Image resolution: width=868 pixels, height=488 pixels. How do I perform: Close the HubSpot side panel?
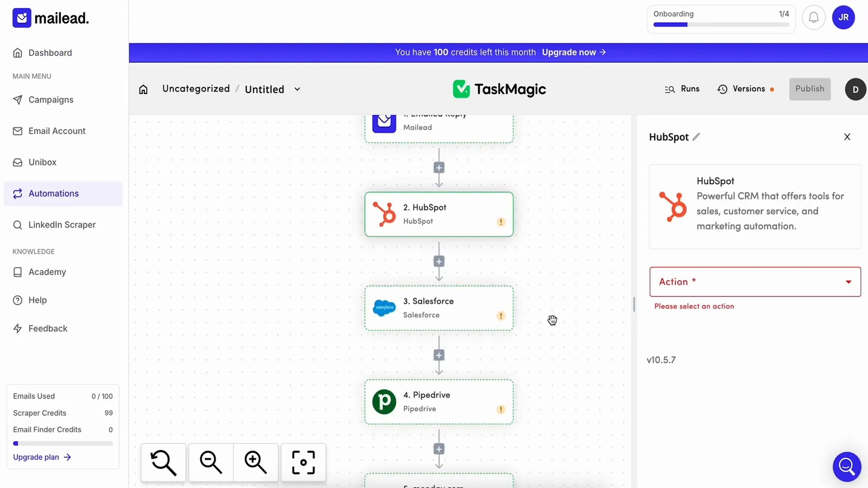coord(847,137)
